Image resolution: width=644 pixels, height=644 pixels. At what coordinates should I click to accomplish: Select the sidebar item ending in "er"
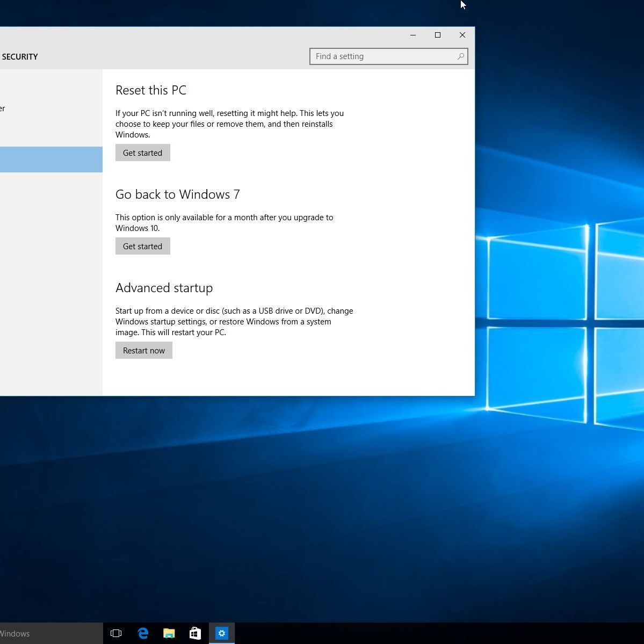point(3,108)
